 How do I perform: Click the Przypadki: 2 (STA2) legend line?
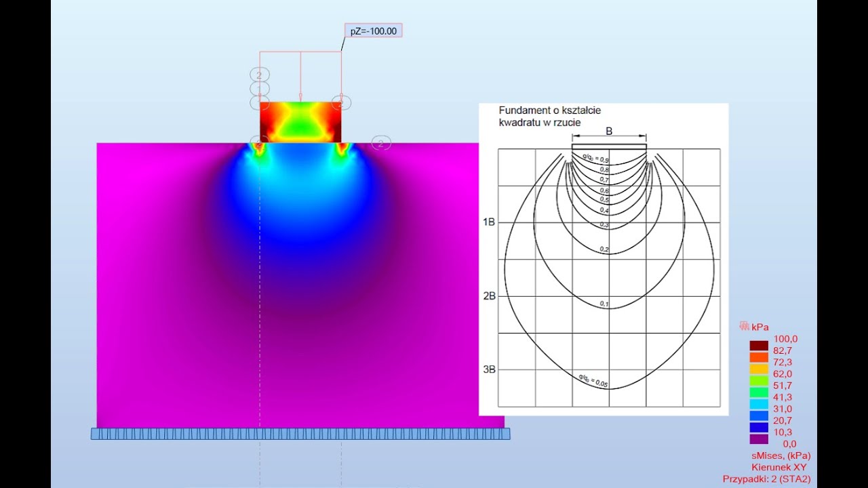pos(766,479)
